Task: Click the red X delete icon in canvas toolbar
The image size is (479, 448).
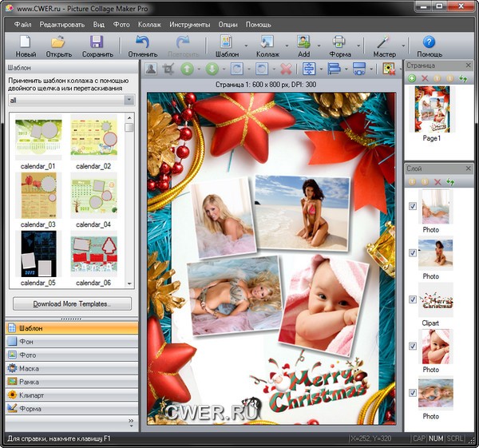Action: [285, 69]
